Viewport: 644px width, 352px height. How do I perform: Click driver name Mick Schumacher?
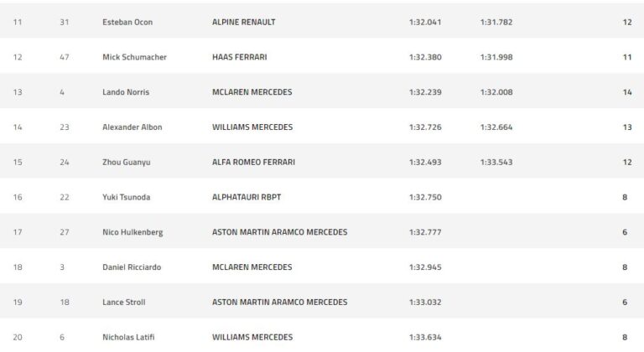coord(132,58)
